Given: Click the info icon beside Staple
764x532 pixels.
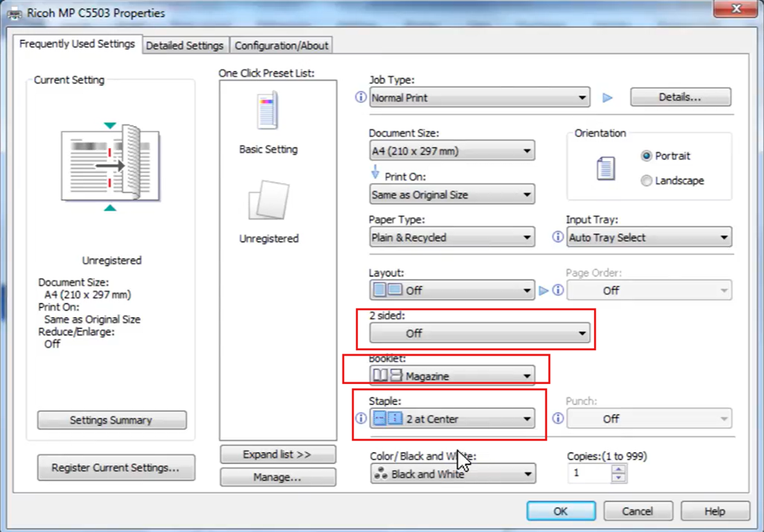Looking at the screenshot, I should pos(360,418).
